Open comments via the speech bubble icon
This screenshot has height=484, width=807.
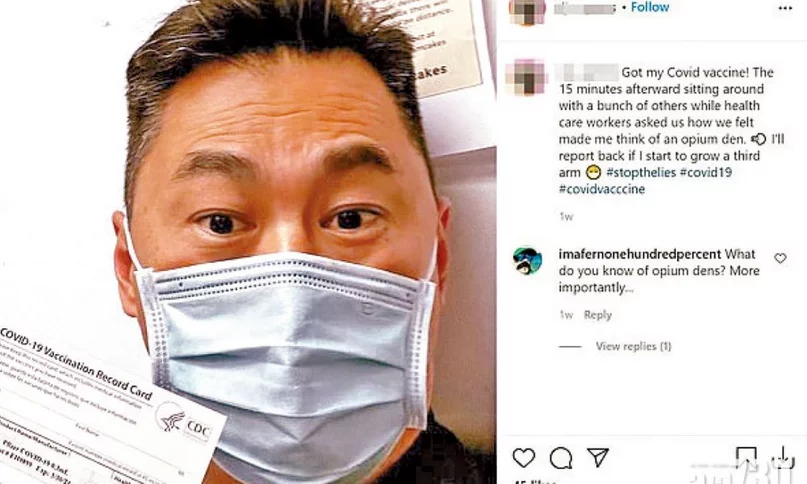[x=561, y=458]
